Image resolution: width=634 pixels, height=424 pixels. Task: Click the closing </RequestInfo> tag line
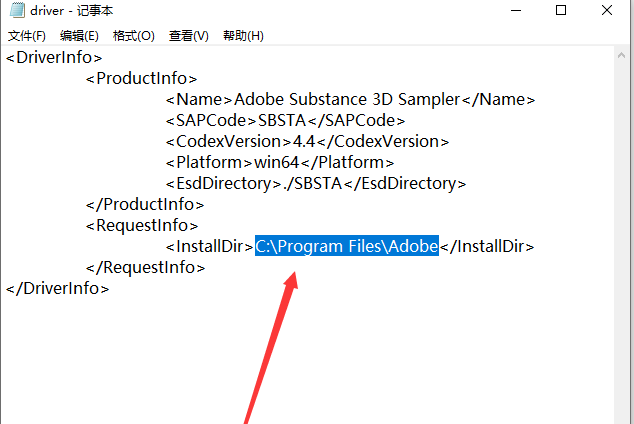click(x=145, y=268)
